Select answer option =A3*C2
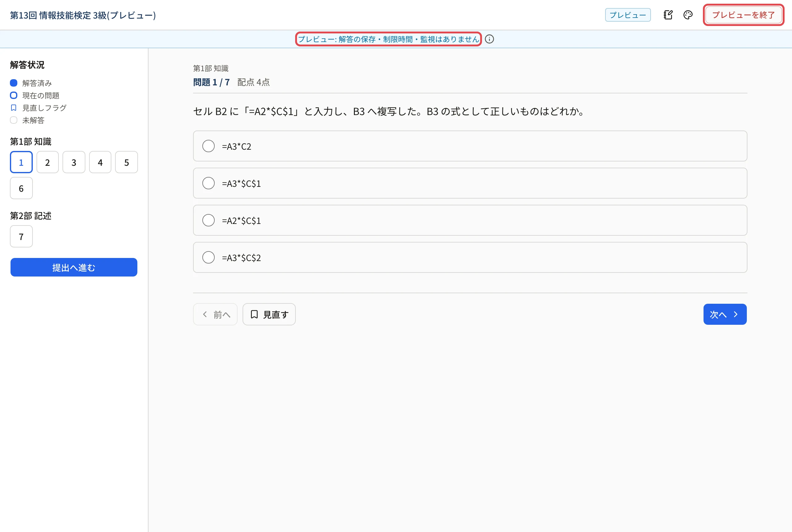 point(470,146)
